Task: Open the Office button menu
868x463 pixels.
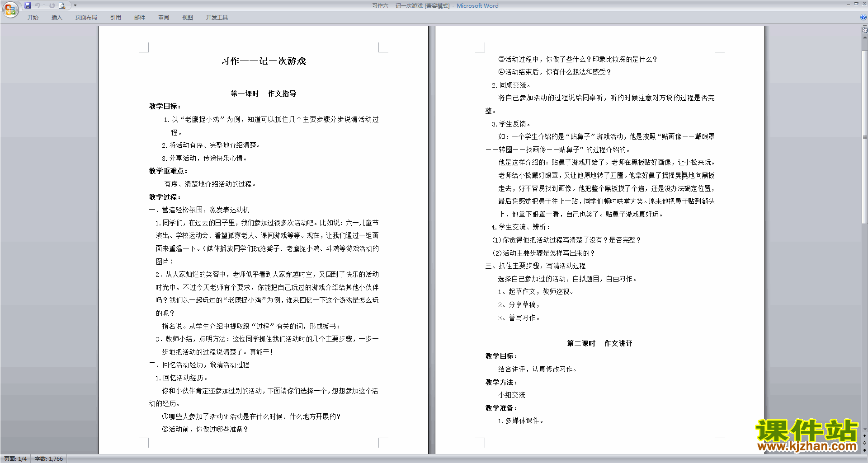Action: click(10, 9)
